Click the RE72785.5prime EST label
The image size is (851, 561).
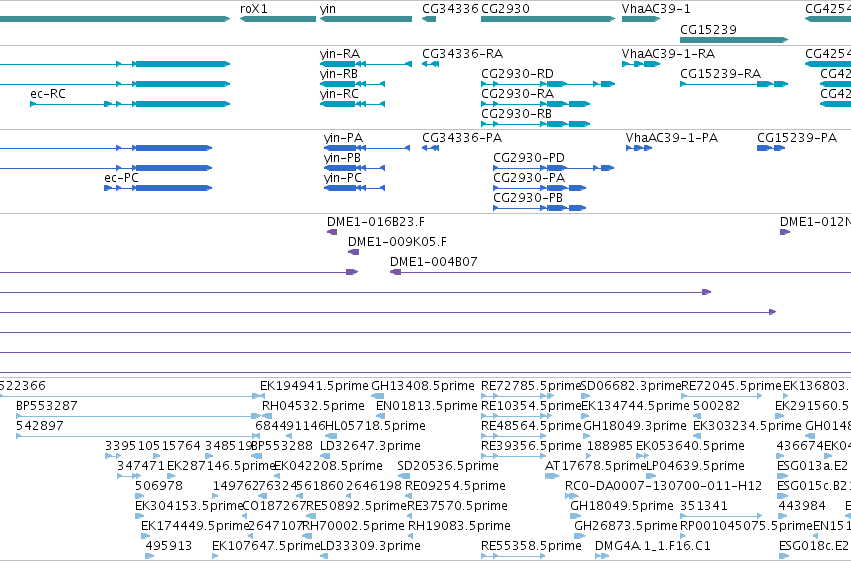pos(531,386)
